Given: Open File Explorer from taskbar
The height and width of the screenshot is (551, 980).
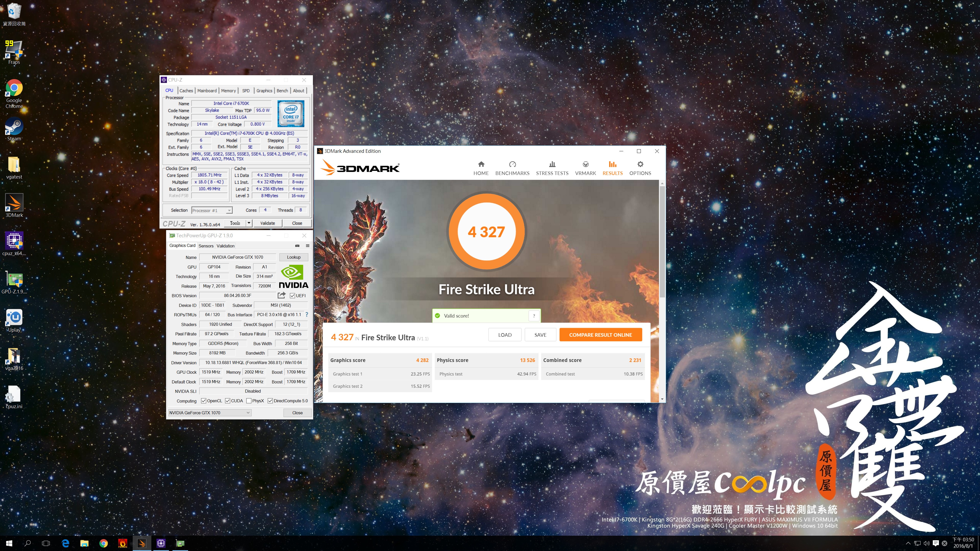Looking at the screenshot, I should 84,543.
